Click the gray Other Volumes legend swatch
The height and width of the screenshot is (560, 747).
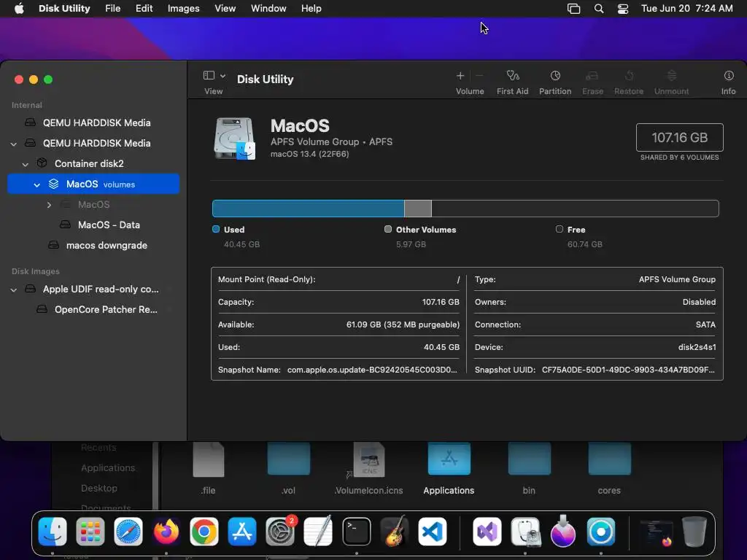[388, 229]
